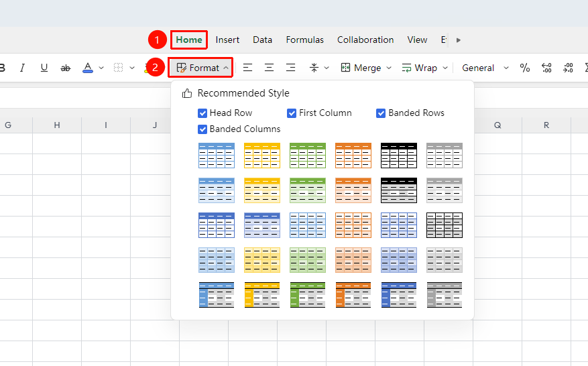The width and height of the screenshot is (588, 366).
Task: Click the percent format icon
Action: tap(524, 68)
